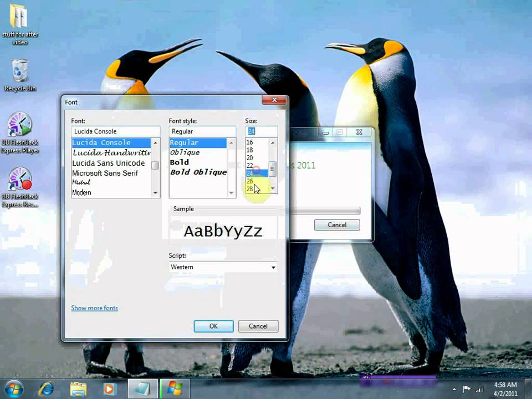Show hidden system tray icons arrow

pyautogui.click(x=454, y=389)
